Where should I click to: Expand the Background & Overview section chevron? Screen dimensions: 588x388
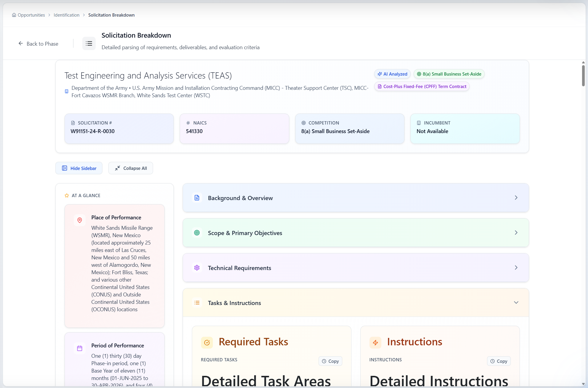(516, 198)
